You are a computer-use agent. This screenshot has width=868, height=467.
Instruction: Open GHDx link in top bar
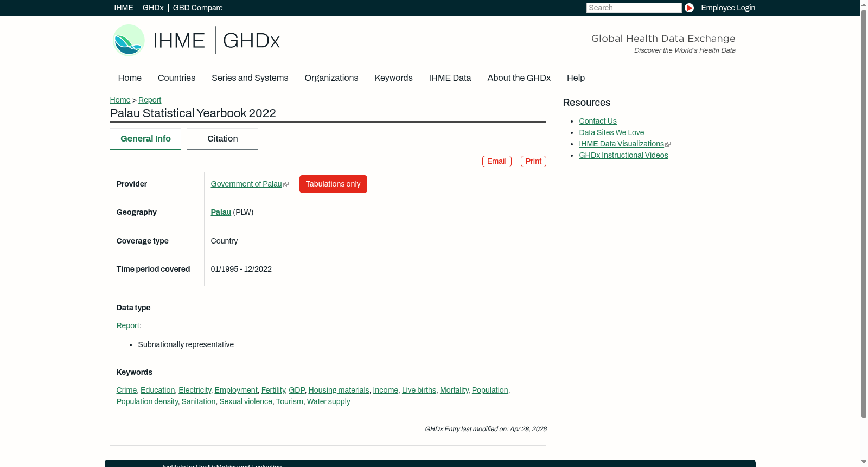pyautogui.click(x=153, y=8)
